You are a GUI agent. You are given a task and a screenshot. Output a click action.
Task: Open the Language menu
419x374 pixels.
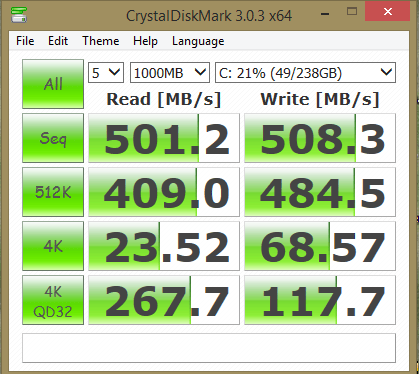pyautogui.click(x=198, y=41)
